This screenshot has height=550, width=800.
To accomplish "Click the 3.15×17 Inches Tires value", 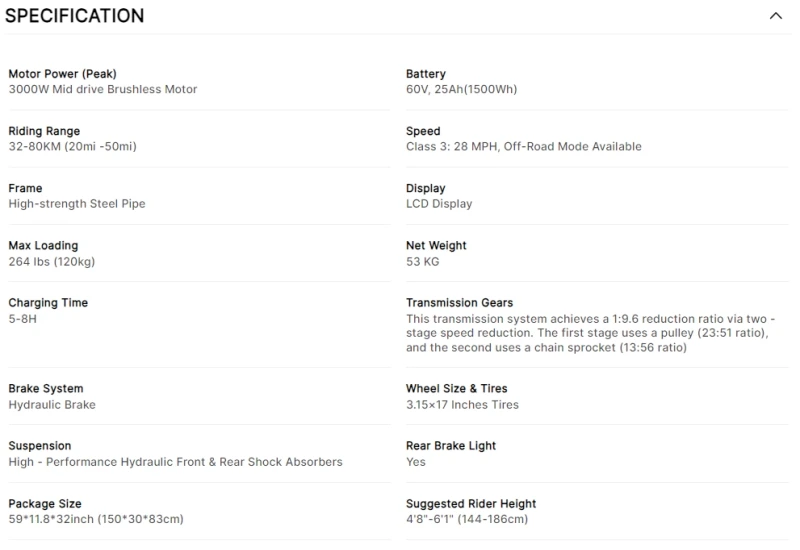I will click(462, 405).
